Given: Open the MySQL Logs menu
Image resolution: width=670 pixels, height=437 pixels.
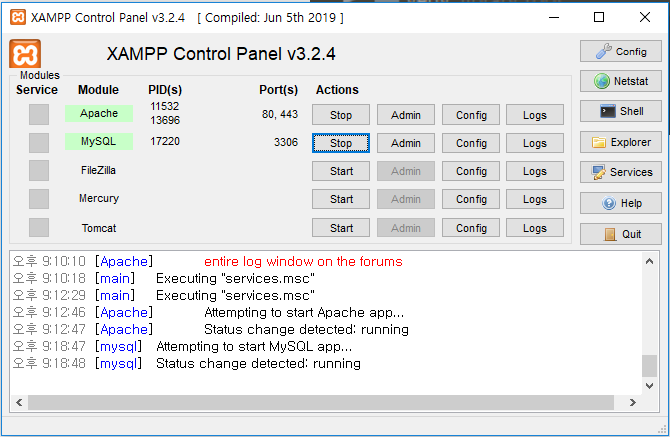Looking at the screenshot, I should point(535,143).
